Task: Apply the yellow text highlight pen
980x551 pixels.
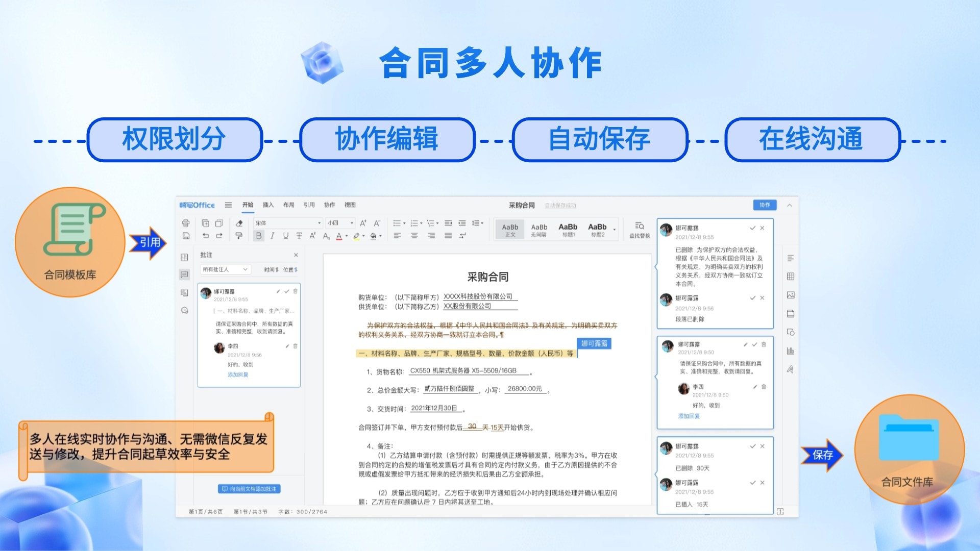Action: [x=356, y=236]
